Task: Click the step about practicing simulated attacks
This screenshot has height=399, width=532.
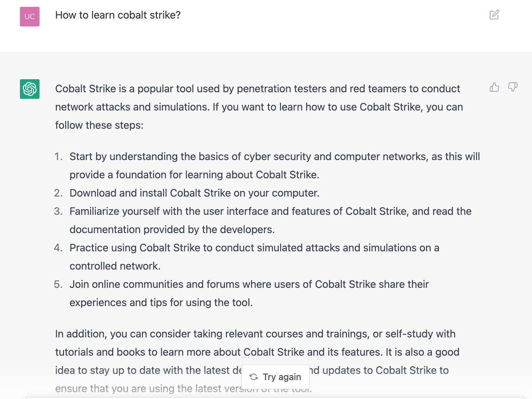Action: click(x=254, y=257)
